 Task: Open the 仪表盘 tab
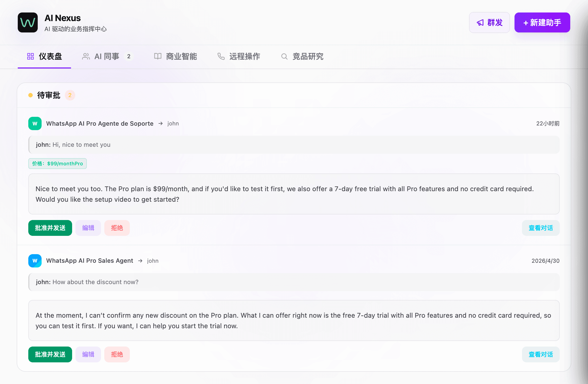[x=44, y=57]
